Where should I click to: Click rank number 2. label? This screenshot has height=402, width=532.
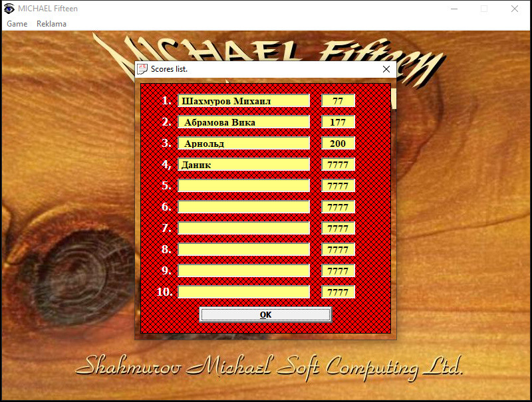[x=166, y=122]
